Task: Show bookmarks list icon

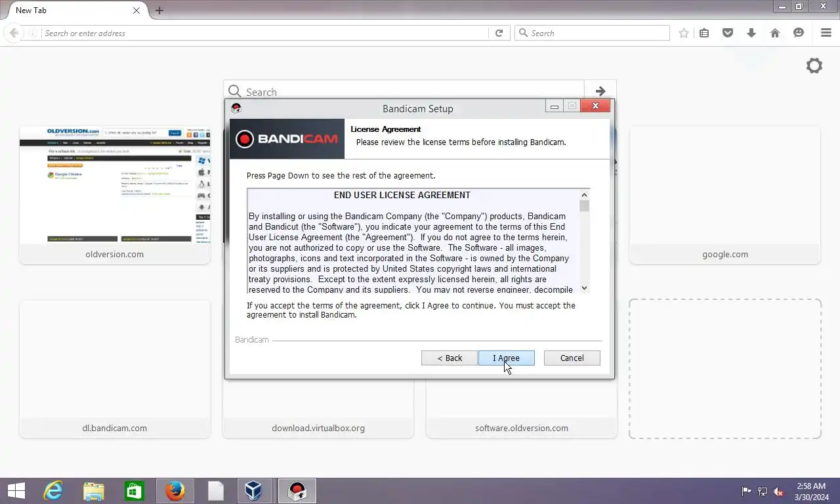Action: click(x=704, y=33)
